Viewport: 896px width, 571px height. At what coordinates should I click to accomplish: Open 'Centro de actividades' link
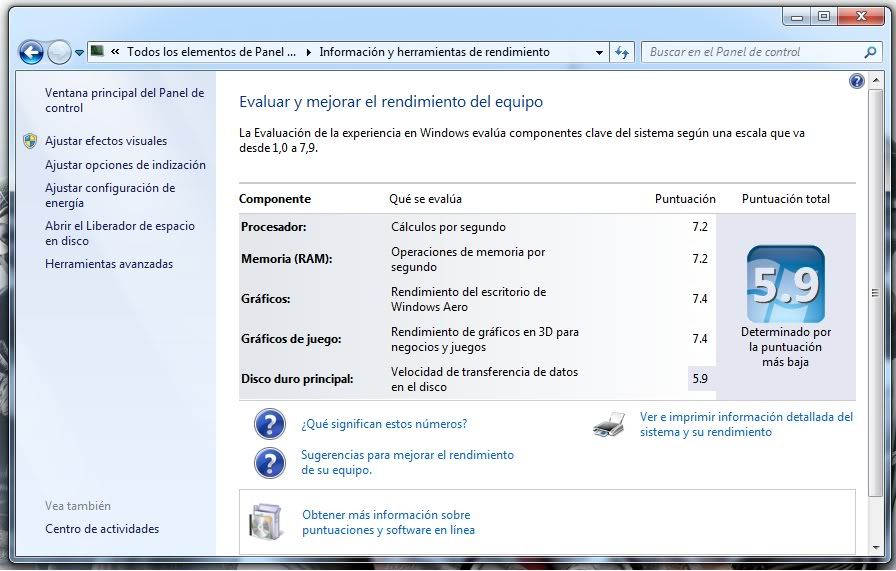[102, 529]
